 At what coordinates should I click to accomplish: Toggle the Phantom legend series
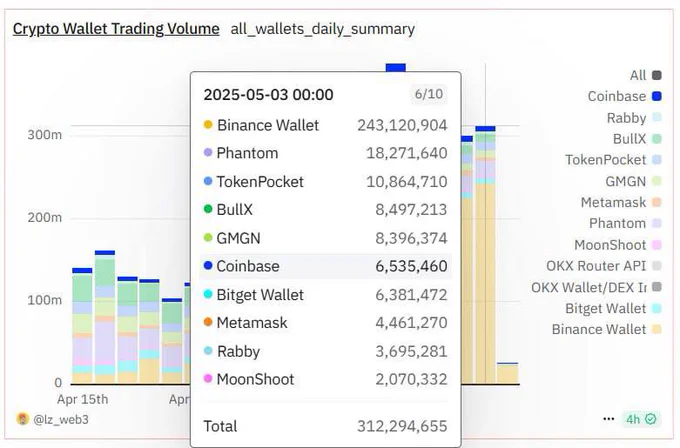[625, 223]
